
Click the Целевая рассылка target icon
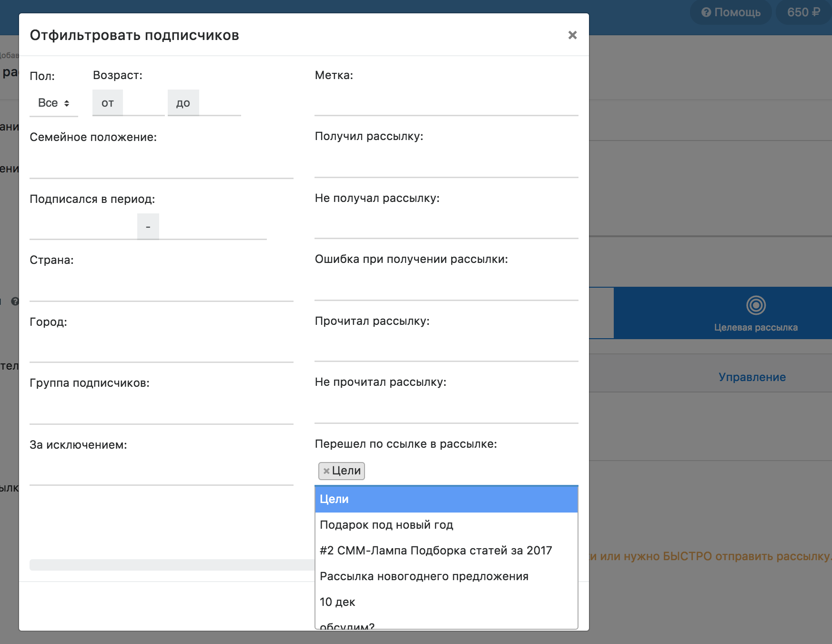click(x=756, y=305)
